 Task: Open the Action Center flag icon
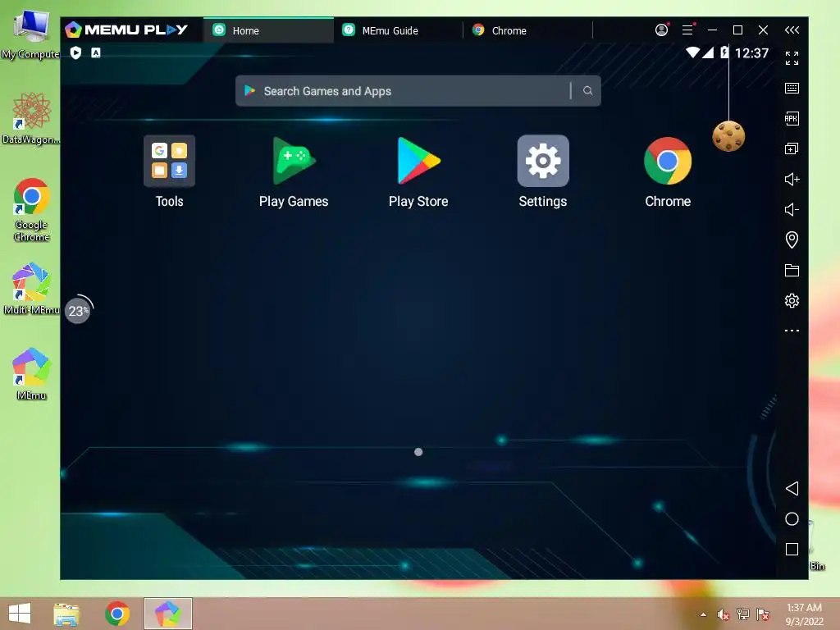click(763, 614)
